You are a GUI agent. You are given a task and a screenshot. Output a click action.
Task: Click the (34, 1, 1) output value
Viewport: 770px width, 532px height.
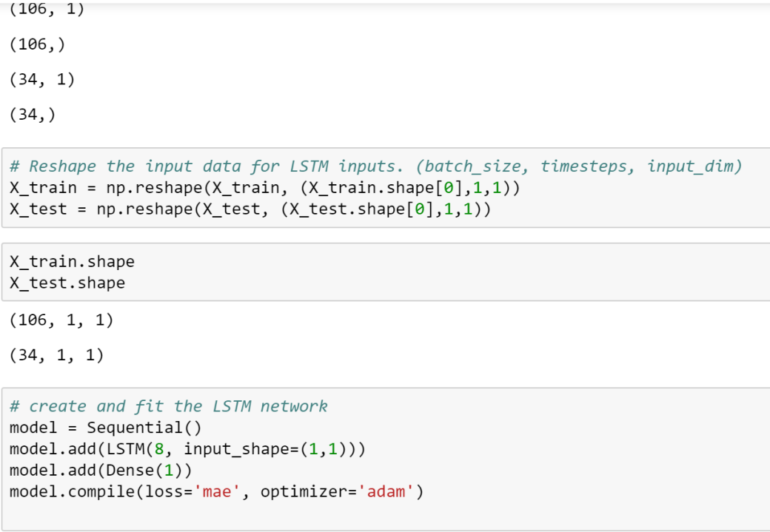56,355
